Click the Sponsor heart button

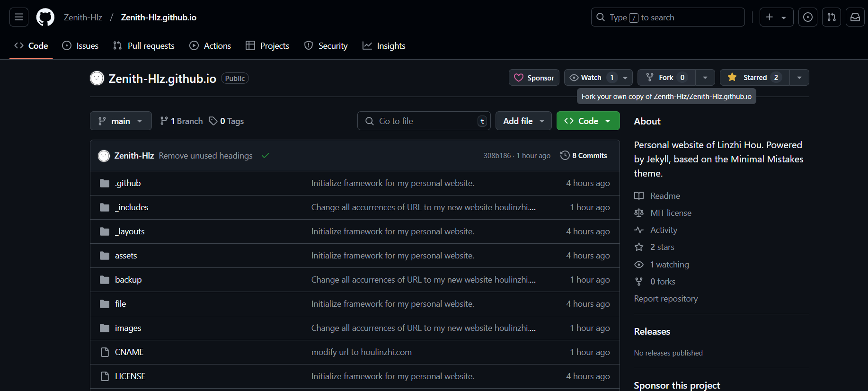(534, 78)
